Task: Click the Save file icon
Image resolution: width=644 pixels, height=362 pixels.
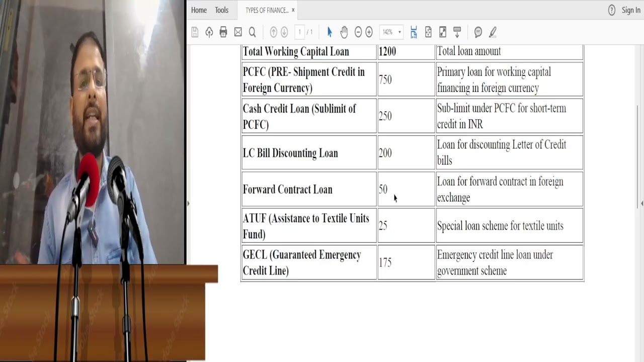Action: tap(195, 32)
